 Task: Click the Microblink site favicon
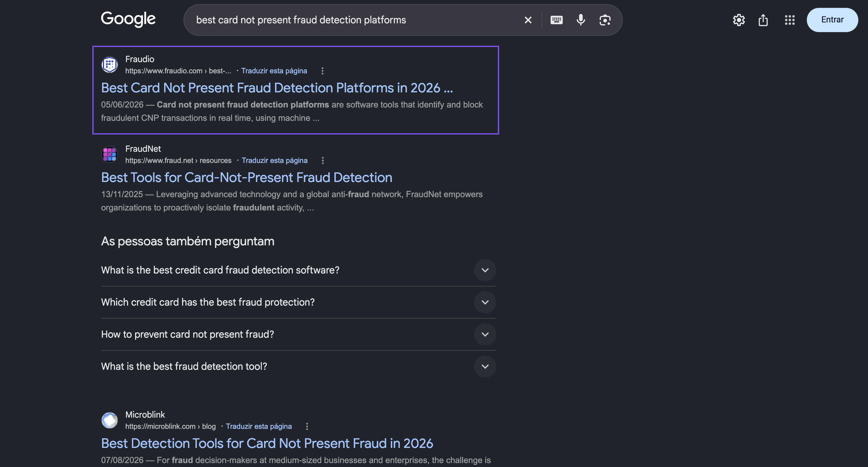[x=110, y=420]
